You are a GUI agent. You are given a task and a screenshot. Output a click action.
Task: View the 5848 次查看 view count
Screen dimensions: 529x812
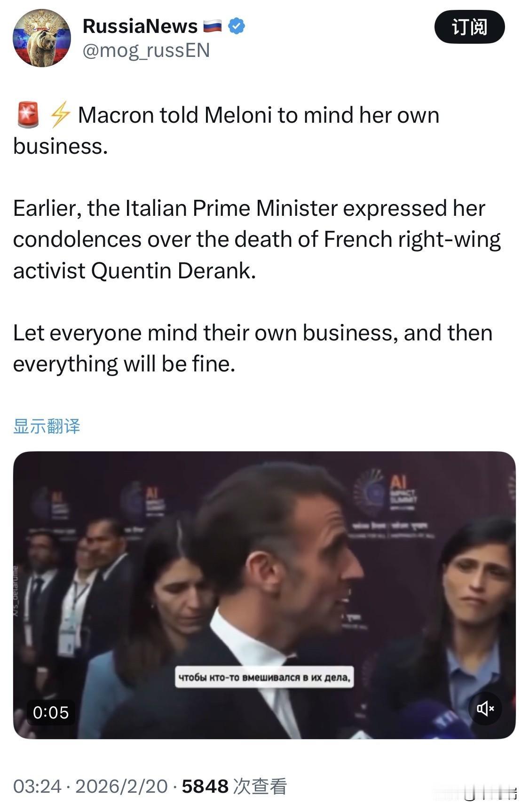click(234, 786)
